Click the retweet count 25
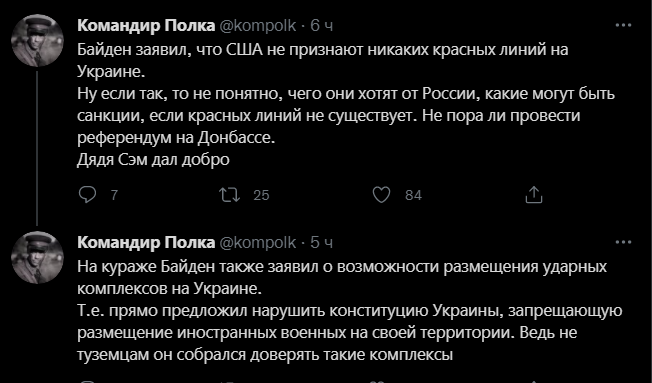 coord(262,195)
